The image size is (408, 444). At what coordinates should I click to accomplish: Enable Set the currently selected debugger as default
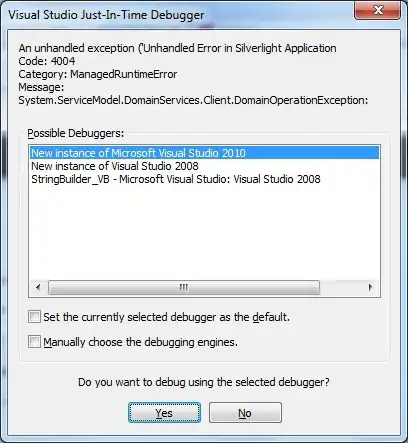pos(34,317)
